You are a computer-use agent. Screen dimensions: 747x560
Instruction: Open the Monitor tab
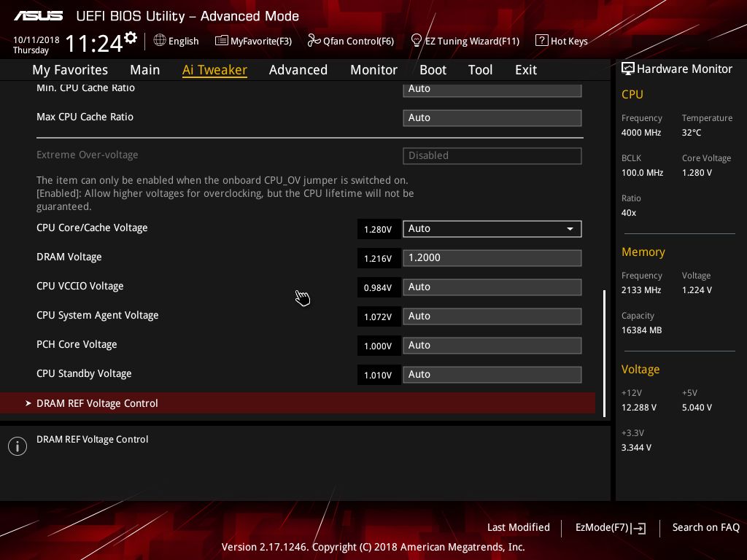pyautogui.click(x=373, y=70)
